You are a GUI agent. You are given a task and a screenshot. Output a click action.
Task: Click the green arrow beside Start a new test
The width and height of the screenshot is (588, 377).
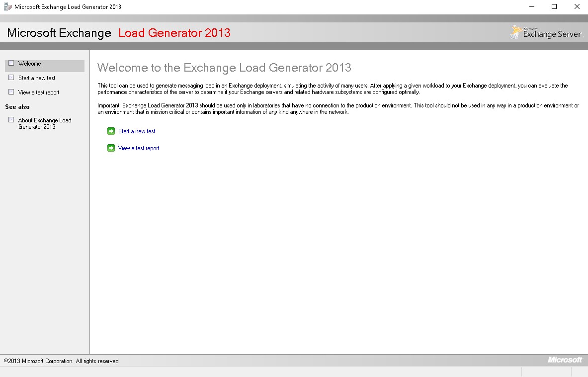tap(111, 131)
